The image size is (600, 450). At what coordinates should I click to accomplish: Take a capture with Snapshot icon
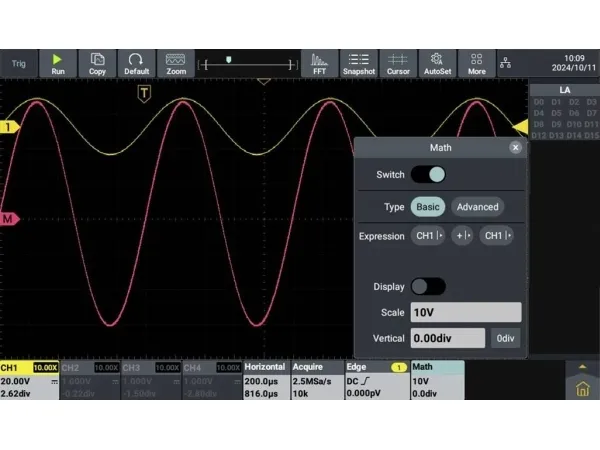(x=358, y=63)
